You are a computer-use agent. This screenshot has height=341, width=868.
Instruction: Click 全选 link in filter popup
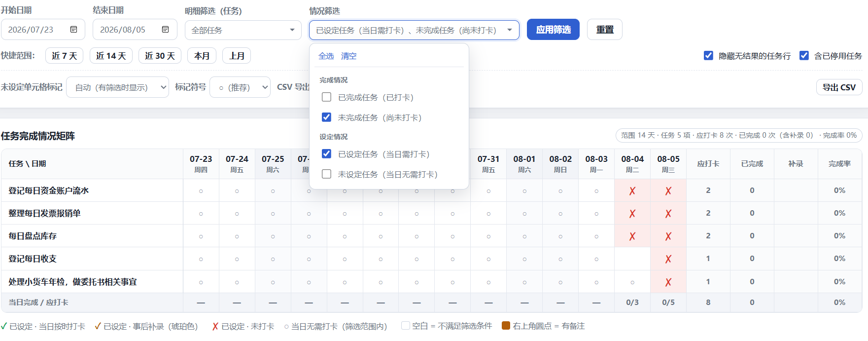326,56
